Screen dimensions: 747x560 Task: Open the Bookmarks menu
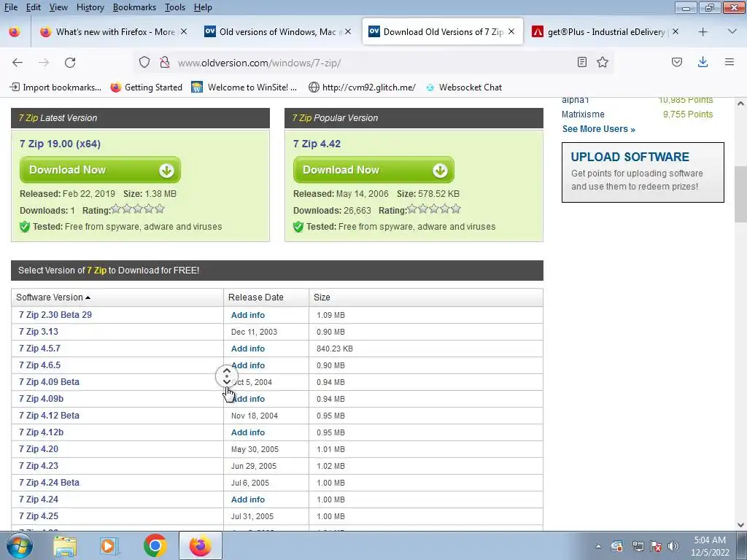click(x=134, y=7)
